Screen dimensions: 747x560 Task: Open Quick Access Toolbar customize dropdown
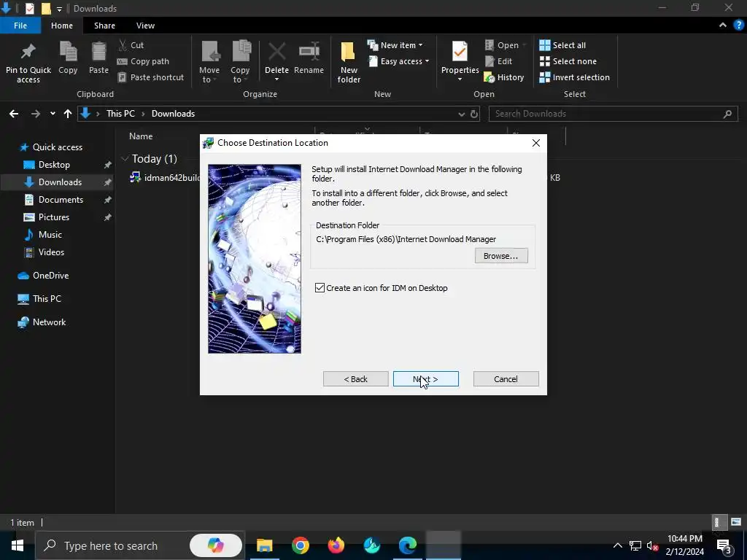tap(59, 9)
